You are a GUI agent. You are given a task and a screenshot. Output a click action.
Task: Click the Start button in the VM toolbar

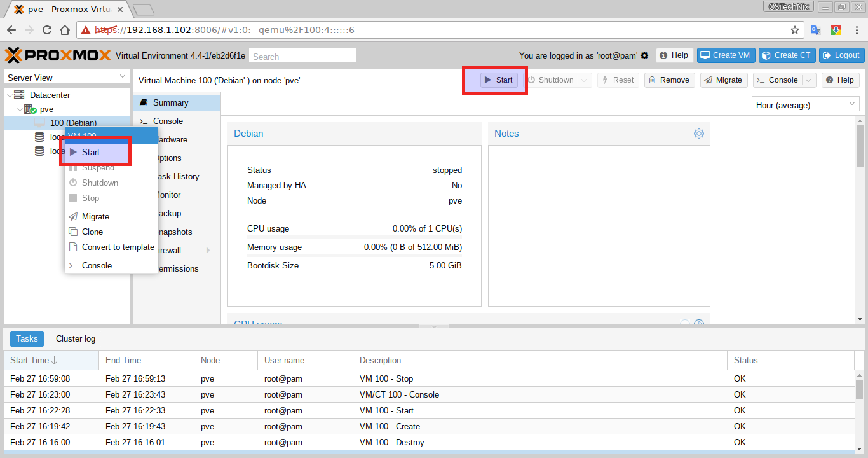498,80
